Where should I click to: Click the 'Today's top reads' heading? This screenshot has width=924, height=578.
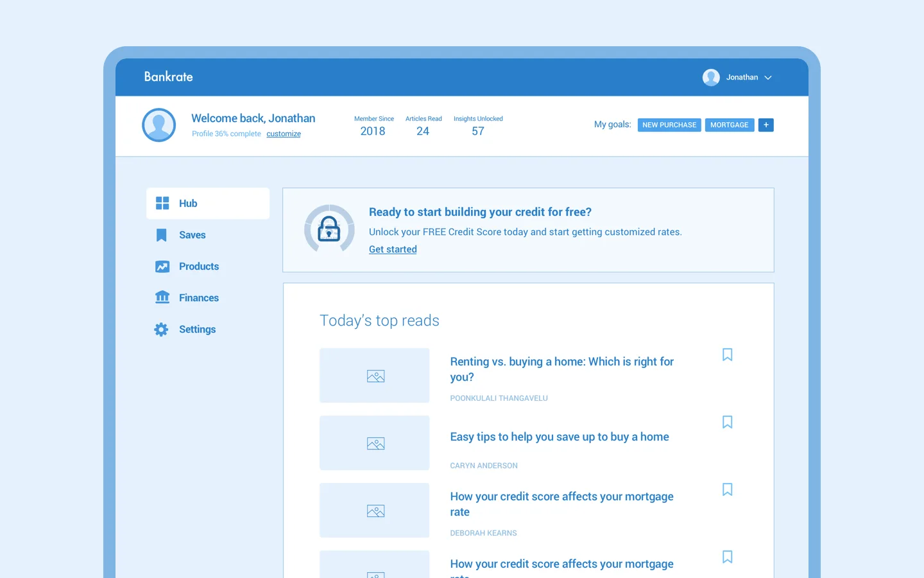pos(379,320)
